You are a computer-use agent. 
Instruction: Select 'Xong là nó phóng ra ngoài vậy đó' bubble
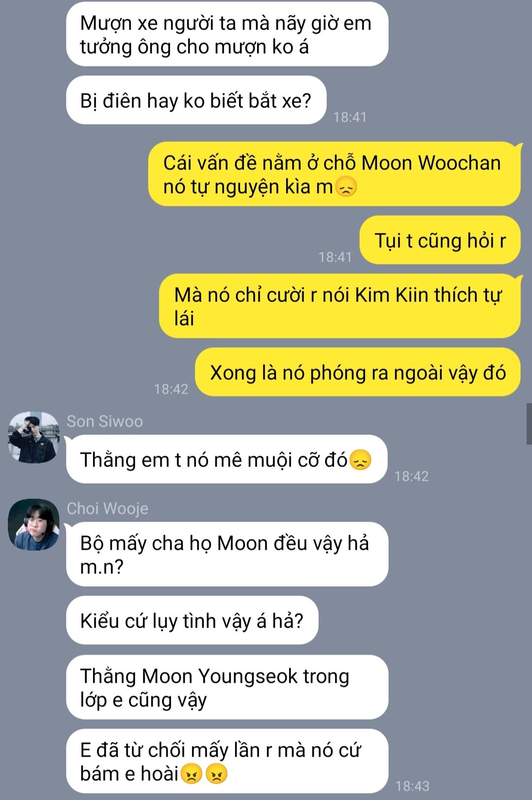tap(358, 372)
